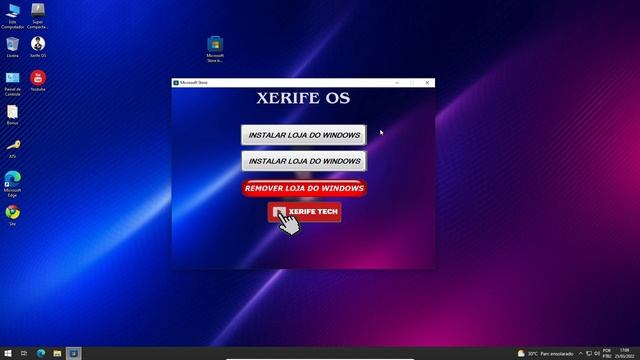Screen dimensions: 640x360
Task: Open the Xerife OS desktop icon
Action: click(x=38, y=47)
